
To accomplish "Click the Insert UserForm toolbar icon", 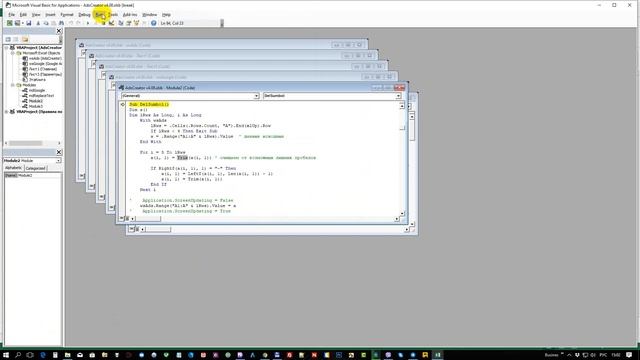I will [x=17, y=23].
